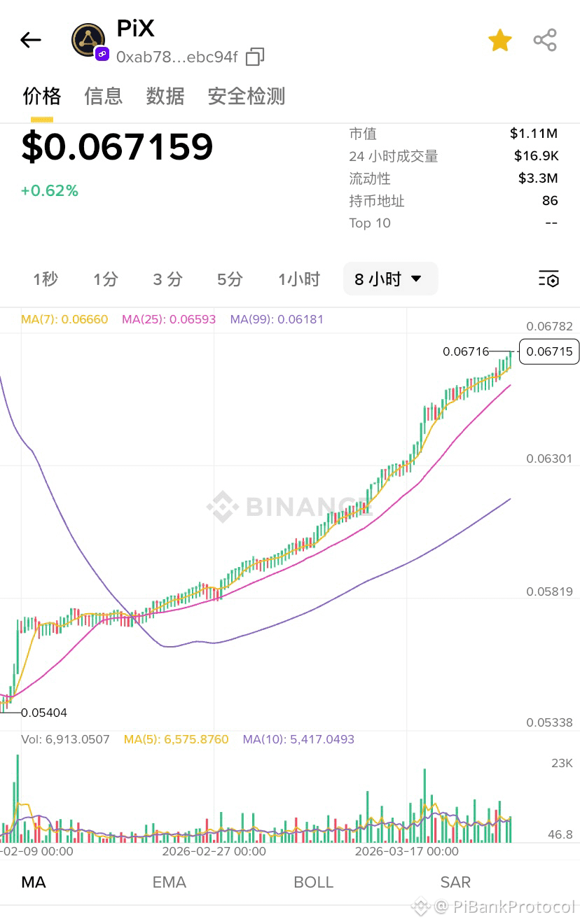Select the BOLL indicator
Screen dimensions: 580x924
[314, 882]
